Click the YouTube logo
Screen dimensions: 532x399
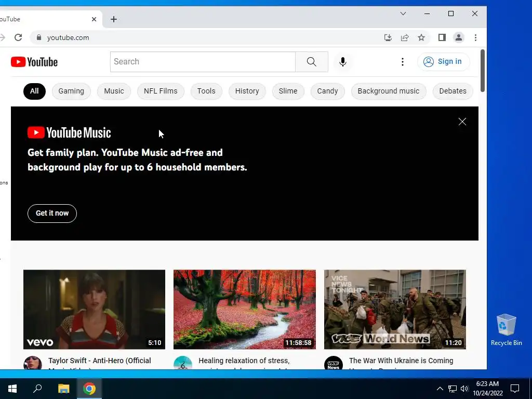click(34, 62)
